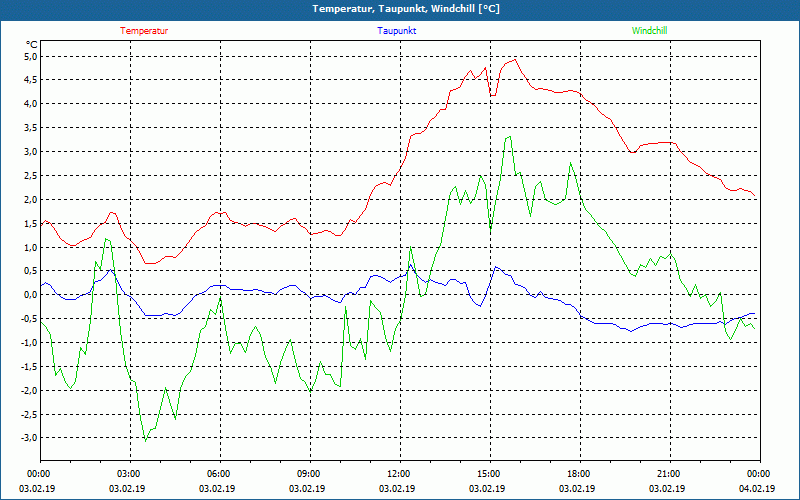
Task: Click the 3,5 y-axis value
Action: (x=31, y=128)
